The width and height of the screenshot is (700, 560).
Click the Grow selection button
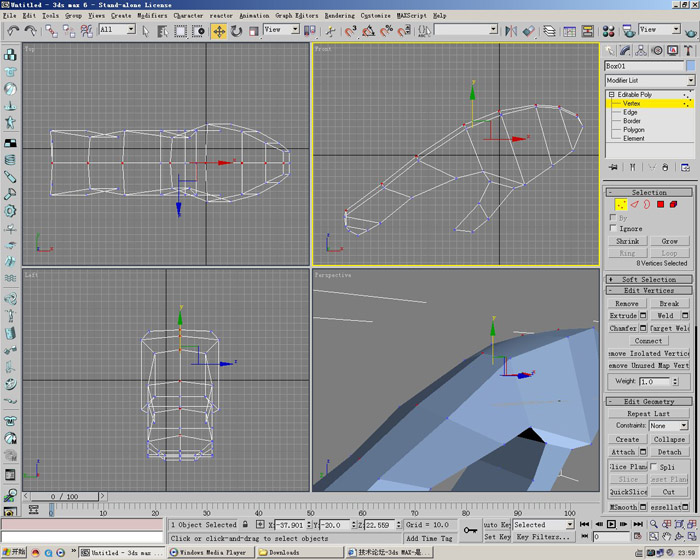[669, 241]
